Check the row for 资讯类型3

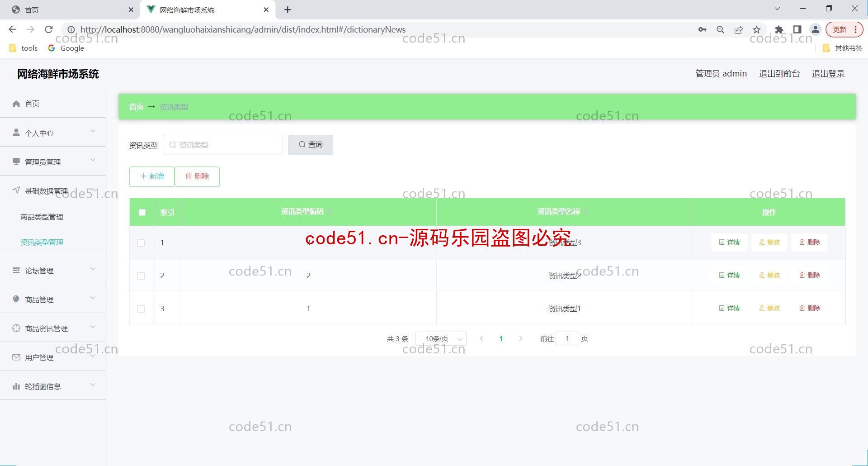point(141,243)
